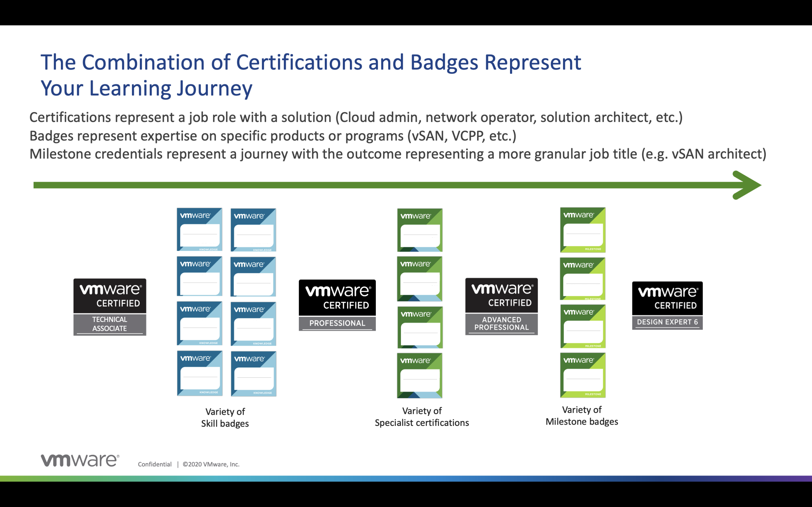812x507 pixels.
Task: Click the top-left blue Knowledge skill badge
Action: pos(199,229)
